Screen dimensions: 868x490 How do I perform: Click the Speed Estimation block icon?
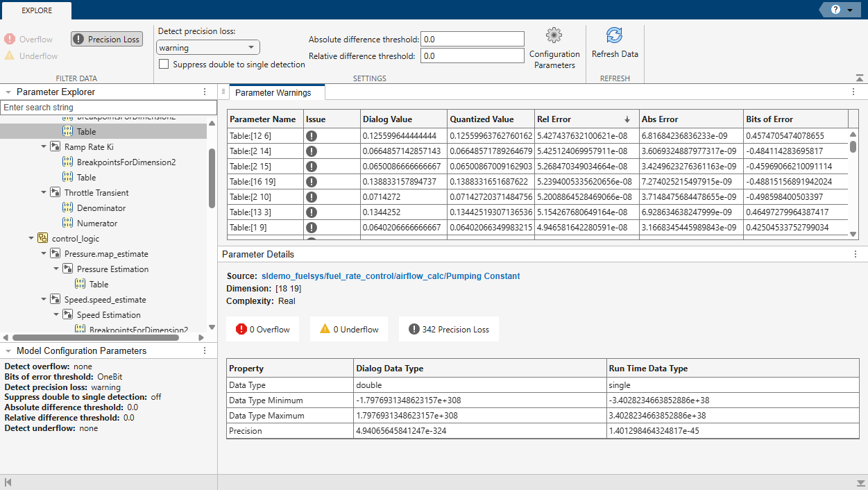[x=68, y=314]
